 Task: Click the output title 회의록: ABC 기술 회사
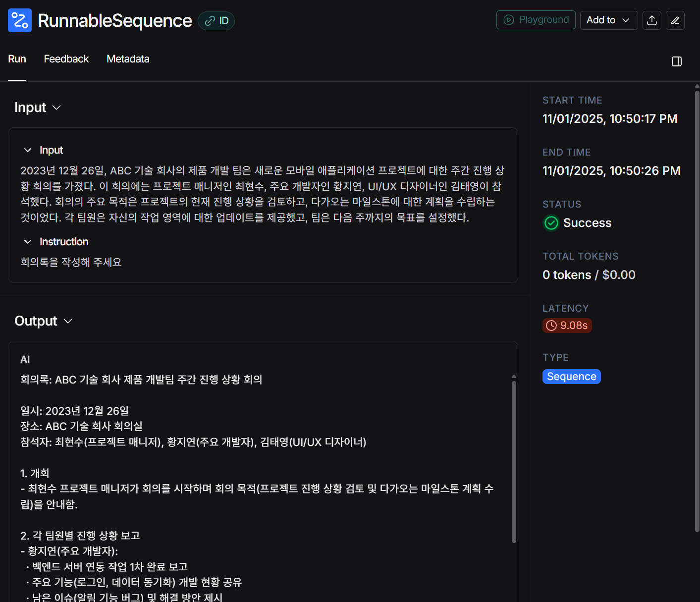(141, 380)
